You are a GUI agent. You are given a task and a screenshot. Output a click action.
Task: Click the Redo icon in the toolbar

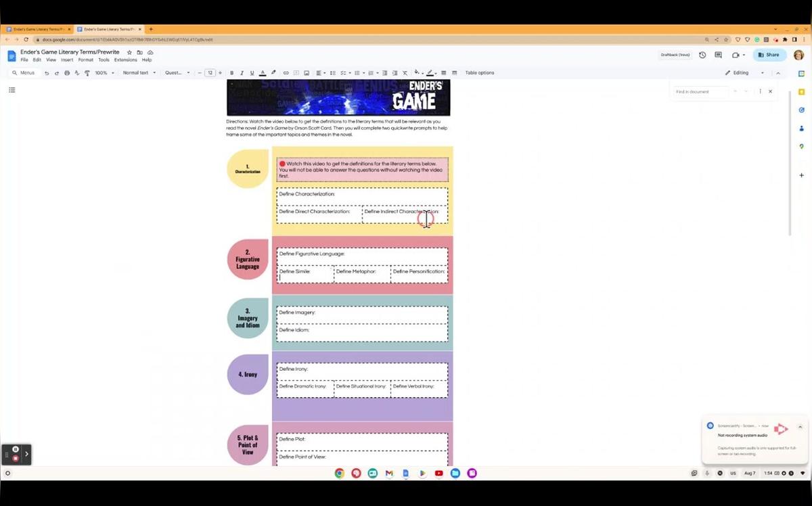pos(57,73)
